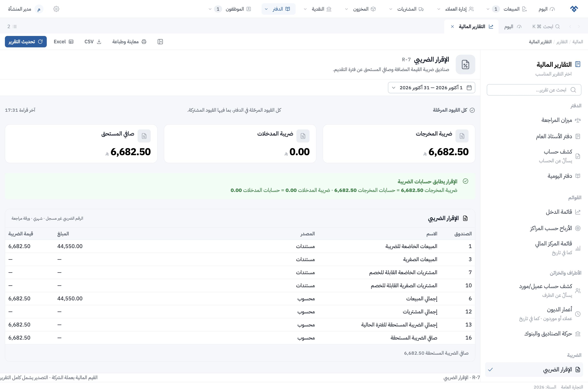Click the user avatar م
Viewport: 588px width, 392px height.
coord(39,9)
